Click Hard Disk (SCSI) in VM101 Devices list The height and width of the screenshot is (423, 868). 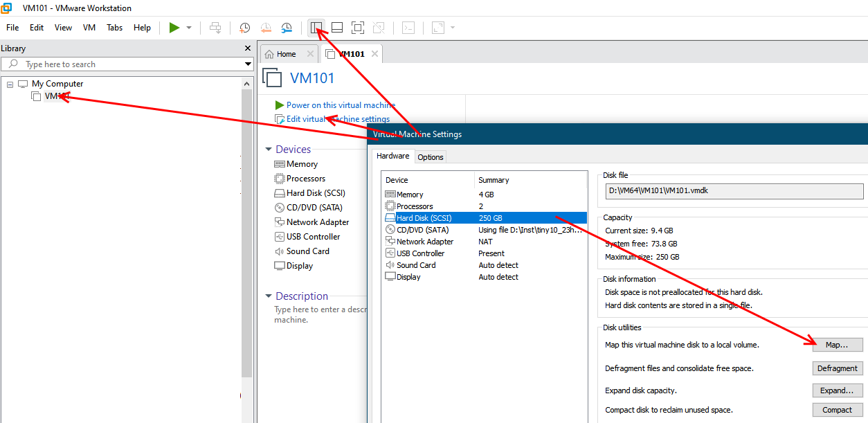point(316,193)
